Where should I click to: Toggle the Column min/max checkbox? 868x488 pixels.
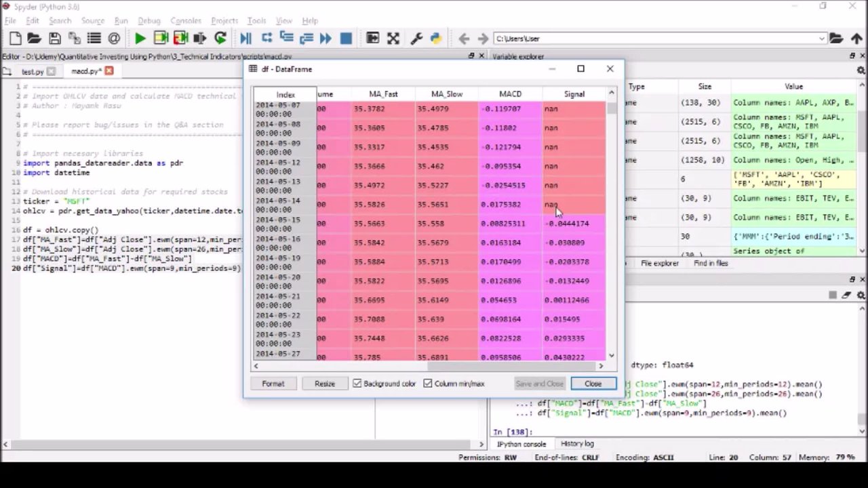428,384
